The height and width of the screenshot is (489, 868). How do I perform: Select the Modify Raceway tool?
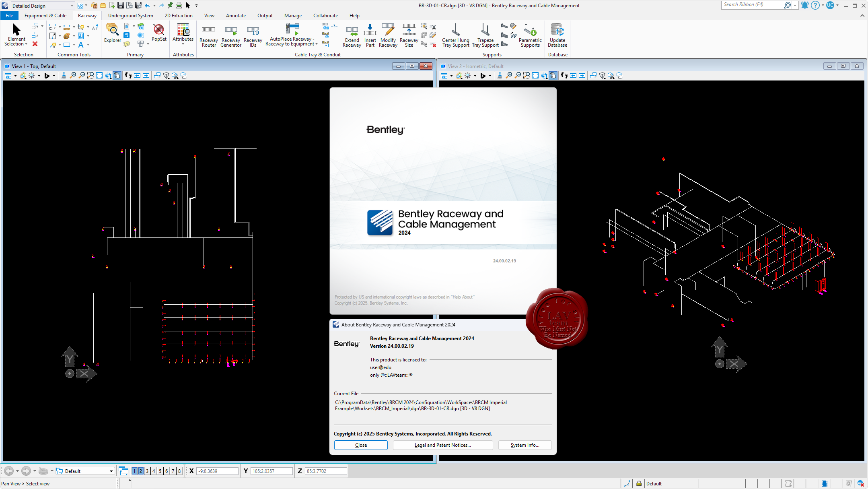(x=388, y=36)
